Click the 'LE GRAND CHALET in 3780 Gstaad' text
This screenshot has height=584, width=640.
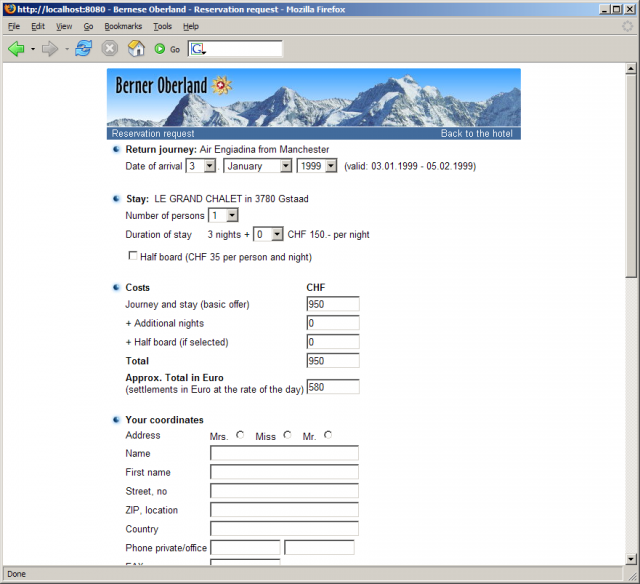tap(231, 199)
